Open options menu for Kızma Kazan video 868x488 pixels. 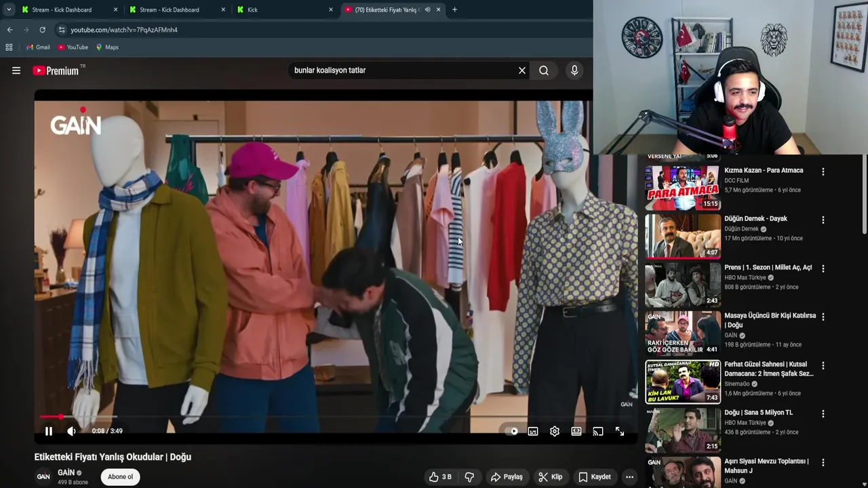pyautogui.click(x=823, y=172)
